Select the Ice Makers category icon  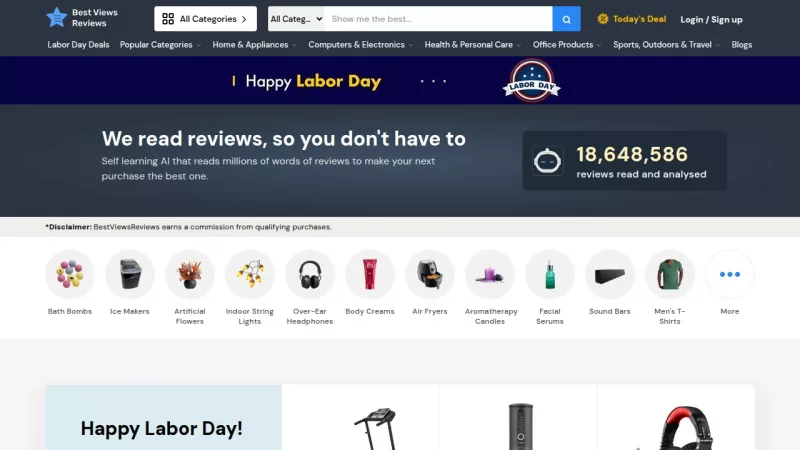(130, 274)
